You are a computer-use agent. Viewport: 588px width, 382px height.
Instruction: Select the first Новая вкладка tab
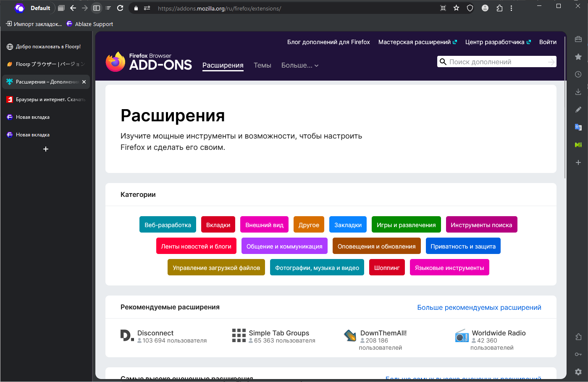(x=46, y=117)
